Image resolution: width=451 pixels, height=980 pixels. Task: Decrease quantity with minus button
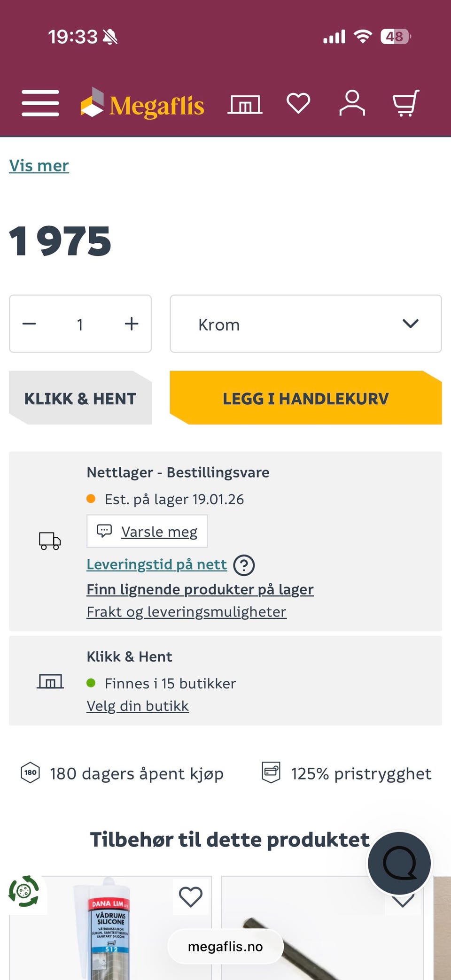tap(29, 324)
